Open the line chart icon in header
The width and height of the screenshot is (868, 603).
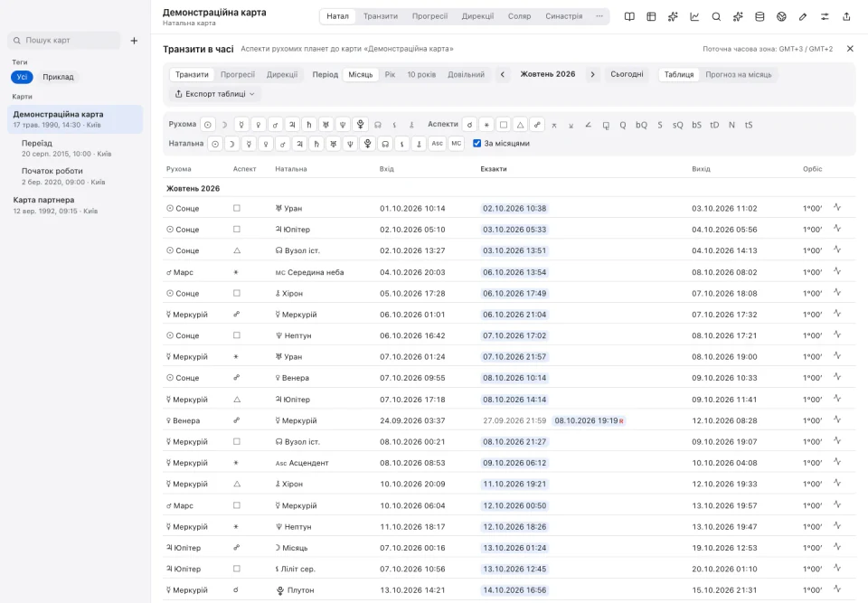click(x=694, y=16)
